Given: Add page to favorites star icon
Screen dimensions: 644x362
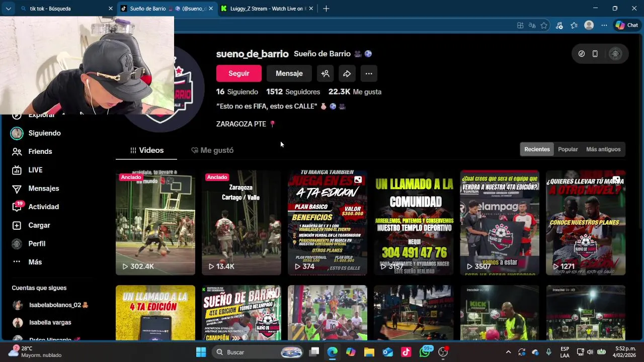Looking at the screenshot, I should point(544,25).
